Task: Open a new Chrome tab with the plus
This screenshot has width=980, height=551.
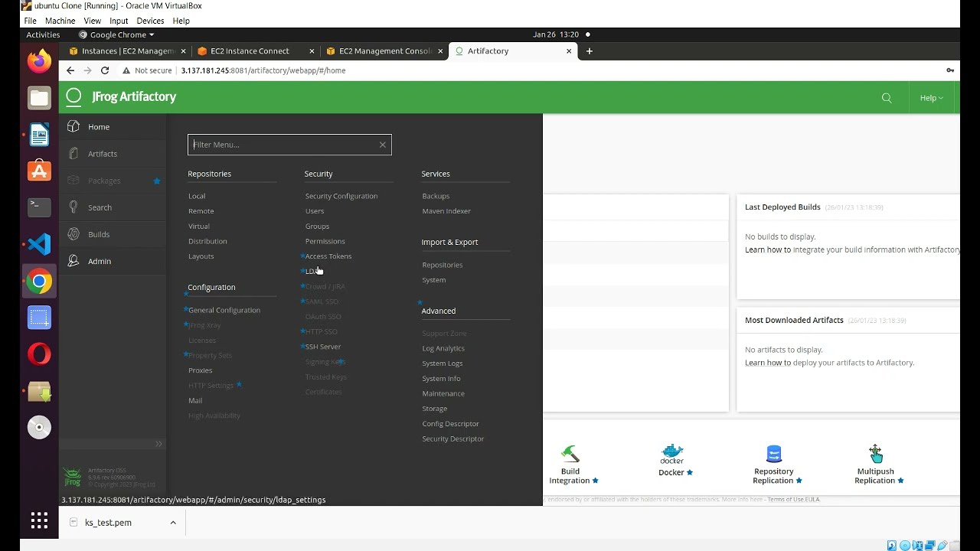Action: 589,51
